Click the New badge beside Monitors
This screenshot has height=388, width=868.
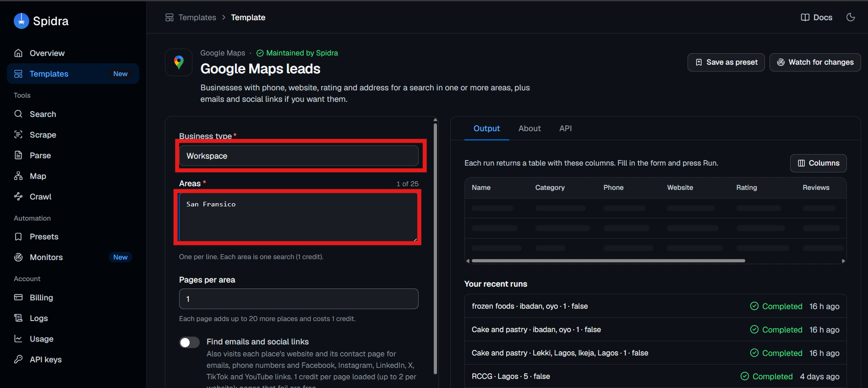pos(120,257)
